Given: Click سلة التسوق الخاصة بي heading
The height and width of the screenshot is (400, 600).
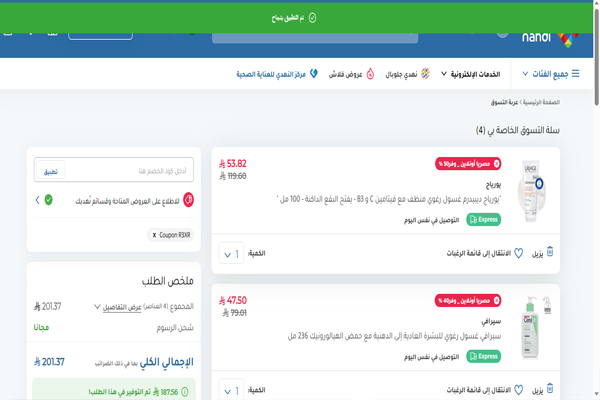Looking at the screenshot, I should pos(518,130).
